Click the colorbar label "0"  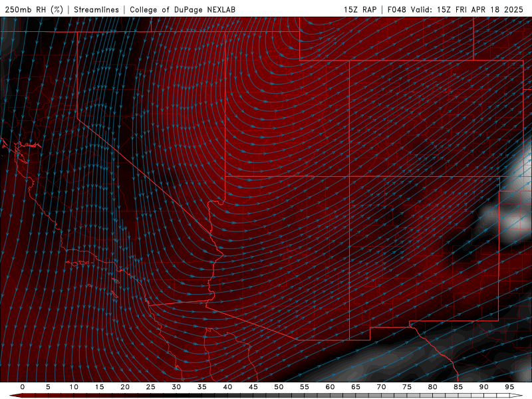click(23, 387)
